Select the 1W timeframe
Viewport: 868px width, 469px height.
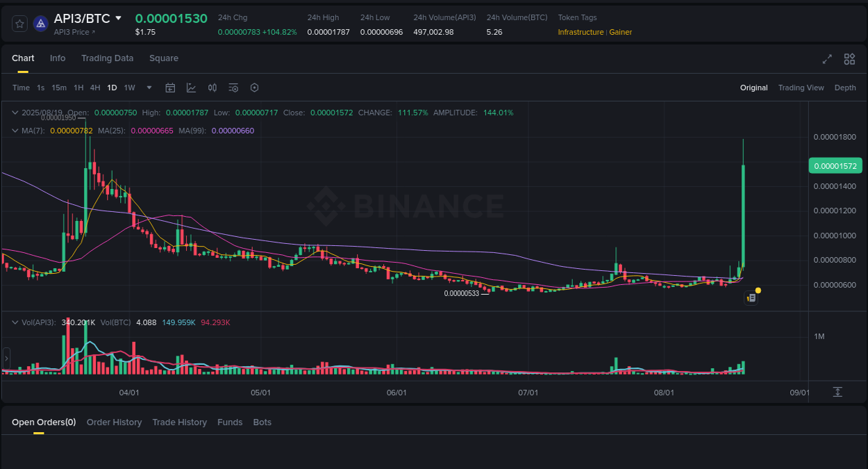click(x=129, y=88)
